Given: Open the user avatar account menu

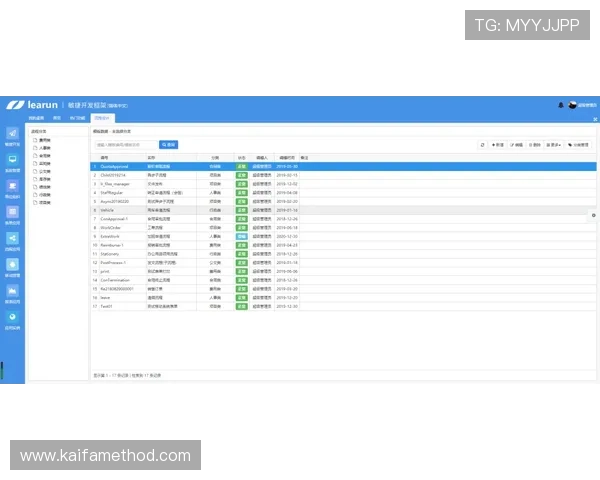Looking at the screenshot, I should [574, 104].
